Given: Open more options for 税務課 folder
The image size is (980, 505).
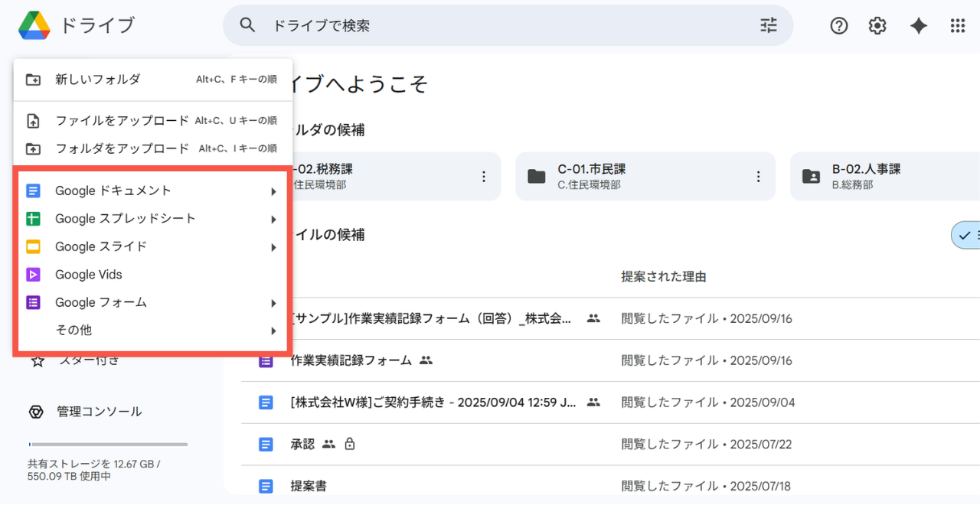Looking at the screenshot, I should (483, 177).
